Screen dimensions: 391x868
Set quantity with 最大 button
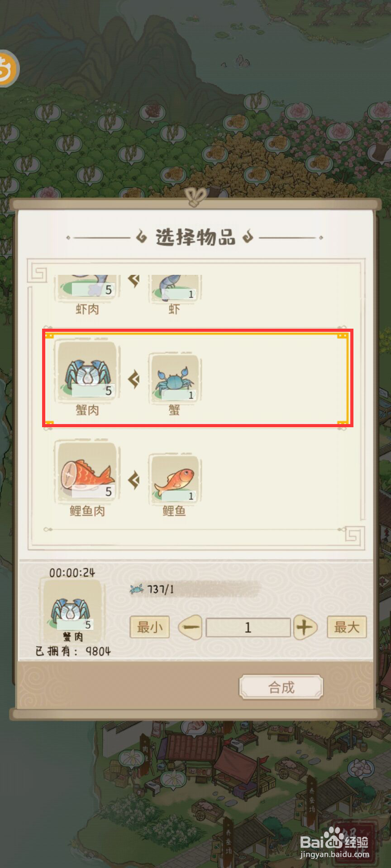coord(347,627)
